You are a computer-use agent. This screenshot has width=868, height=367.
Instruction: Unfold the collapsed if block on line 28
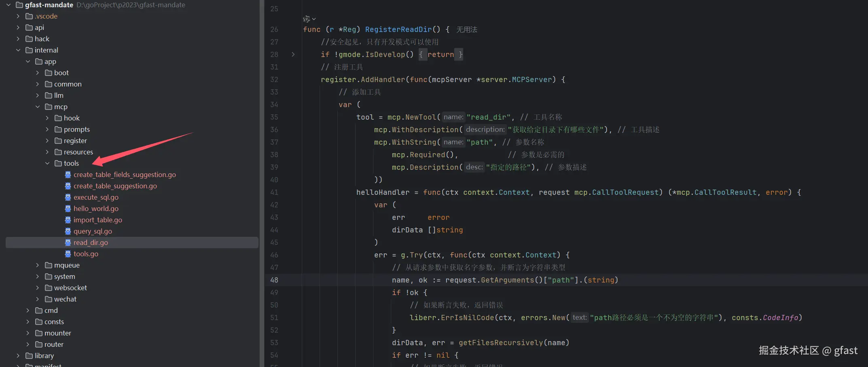[x=293, y=54]
